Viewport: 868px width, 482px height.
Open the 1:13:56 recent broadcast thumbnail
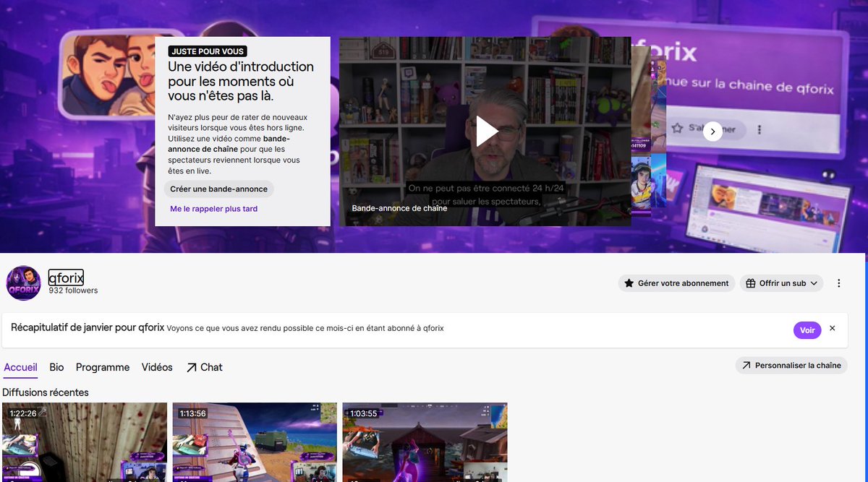[x=255, y=442]
